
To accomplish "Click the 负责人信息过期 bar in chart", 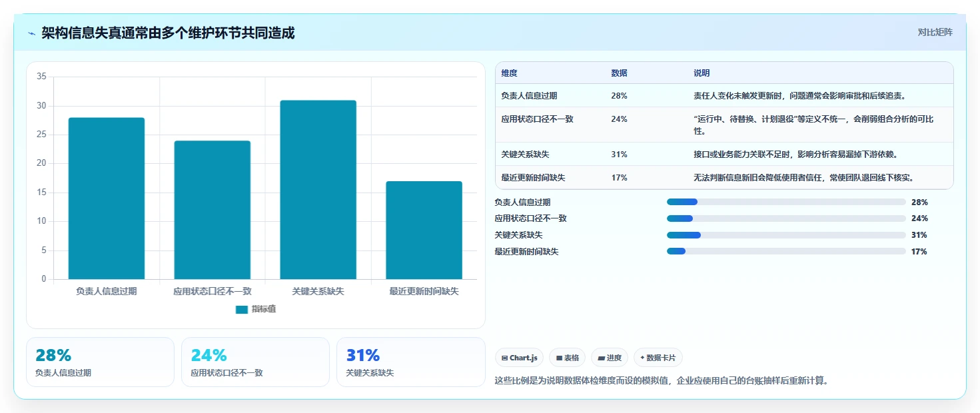I will tap(107, 199).
